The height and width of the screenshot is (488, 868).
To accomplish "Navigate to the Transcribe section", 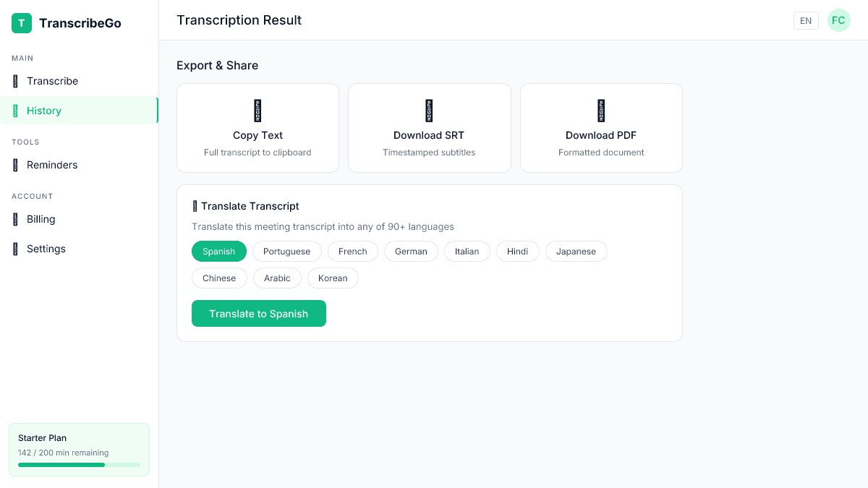I will point(52,81).
